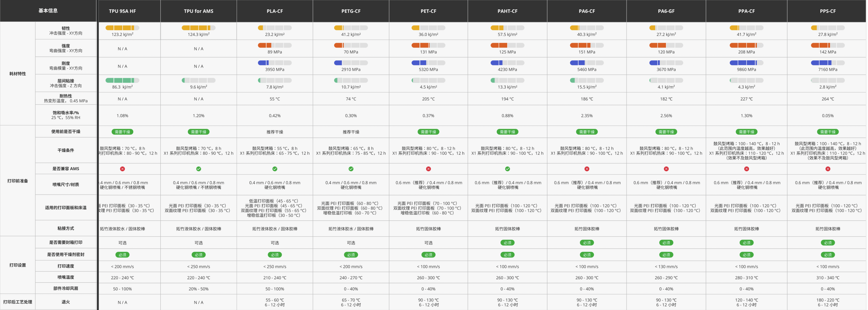Click the 需要干燥 badge in TPU 95A HF column
The image size is (868, 310).
(122, 132)
